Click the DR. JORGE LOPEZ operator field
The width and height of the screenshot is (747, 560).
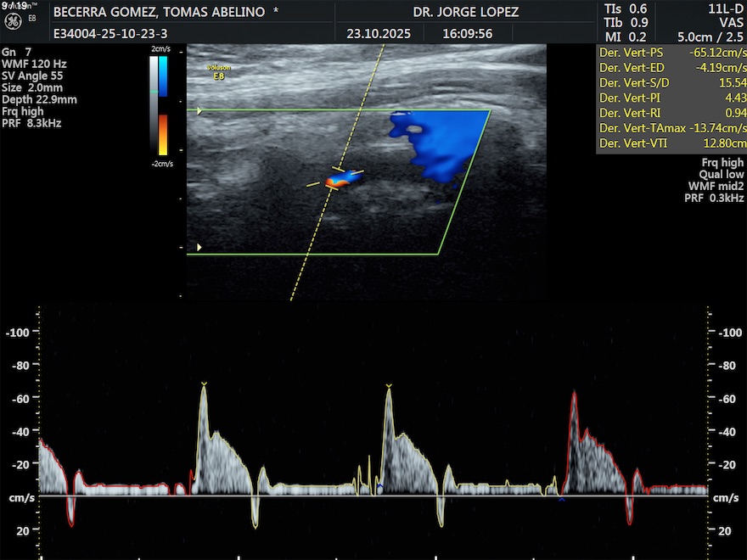(x=465, y=13)
